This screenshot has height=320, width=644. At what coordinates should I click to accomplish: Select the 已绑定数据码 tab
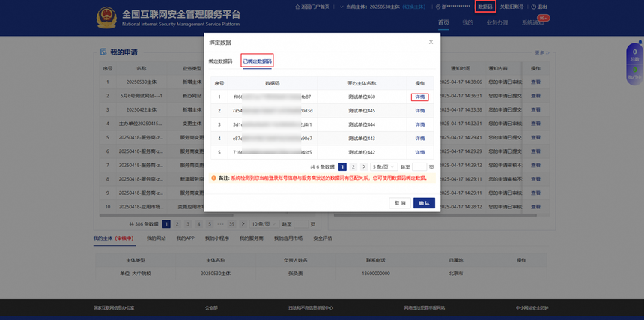(x=257, y=61)
